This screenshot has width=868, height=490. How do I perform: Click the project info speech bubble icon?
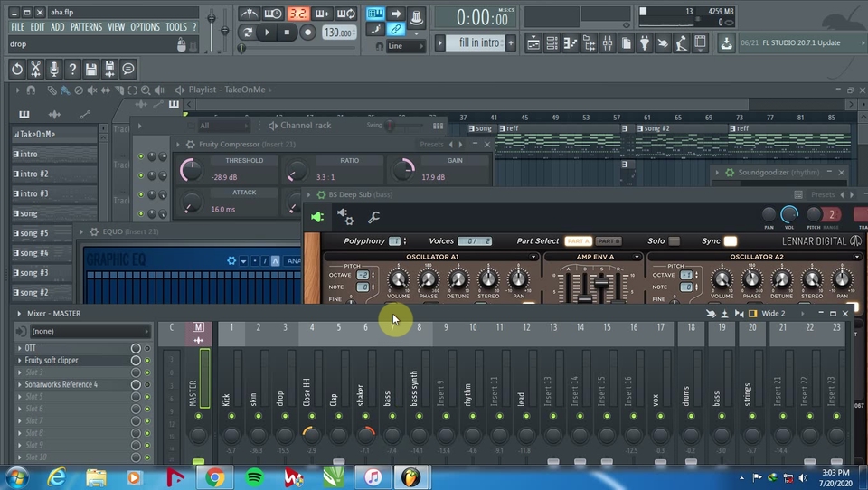pyautogui.click(x=128, y=70)
